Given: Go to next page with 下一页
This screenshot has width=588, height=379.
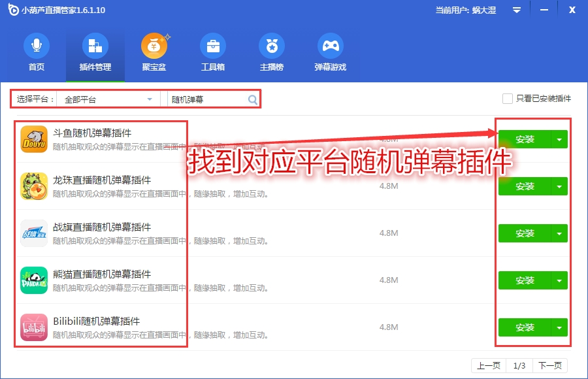Looking at the screenshot, I should click(x=550, y=365).
